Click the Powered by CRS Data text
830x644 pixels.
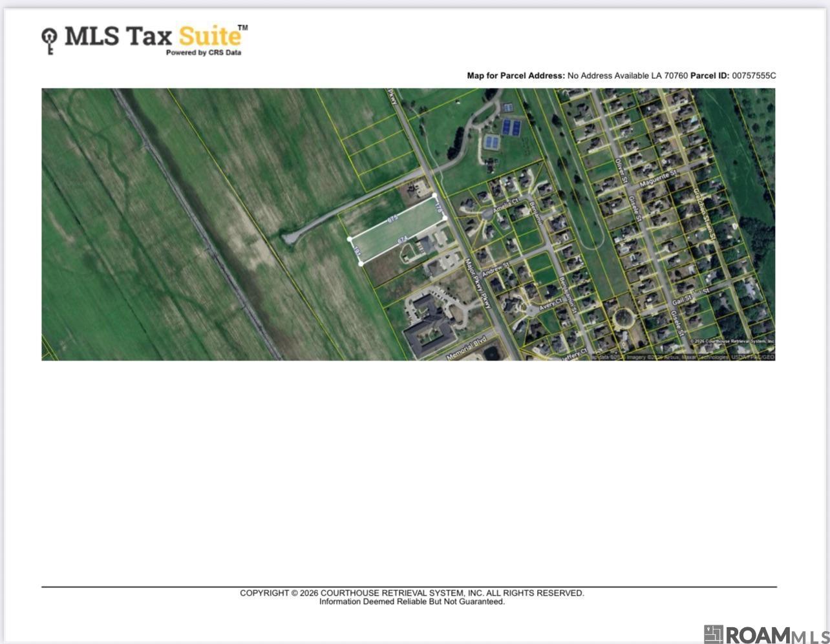tap(203, 53)
